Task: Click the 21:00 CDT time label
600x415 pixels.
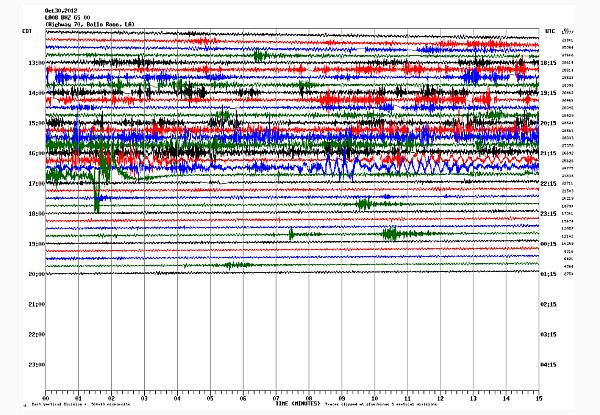Action: pyautogui.click(x=33, y=304)
